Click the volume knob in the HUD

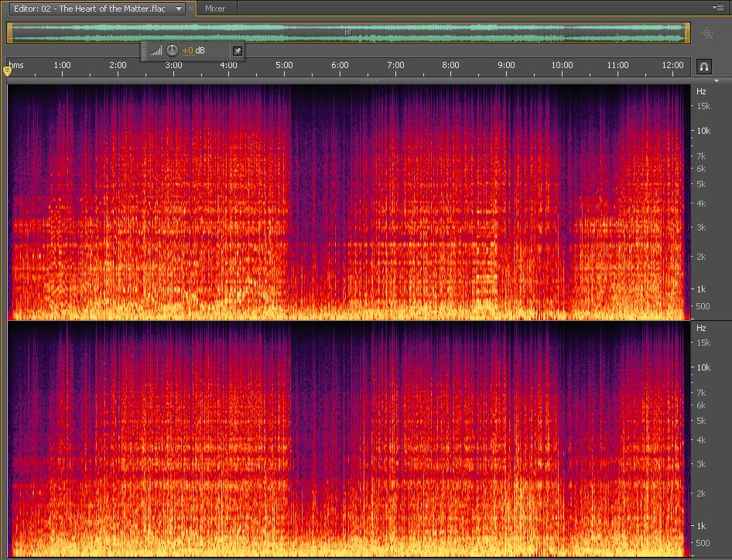click(x=172, y=50)
